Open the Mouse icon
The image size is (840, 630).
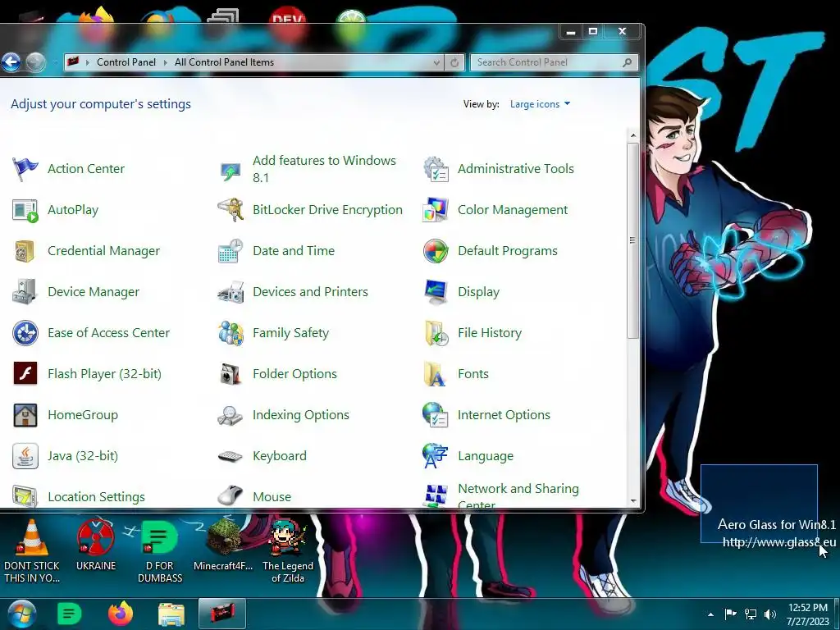pyautogui.click(x=231, y=495)
